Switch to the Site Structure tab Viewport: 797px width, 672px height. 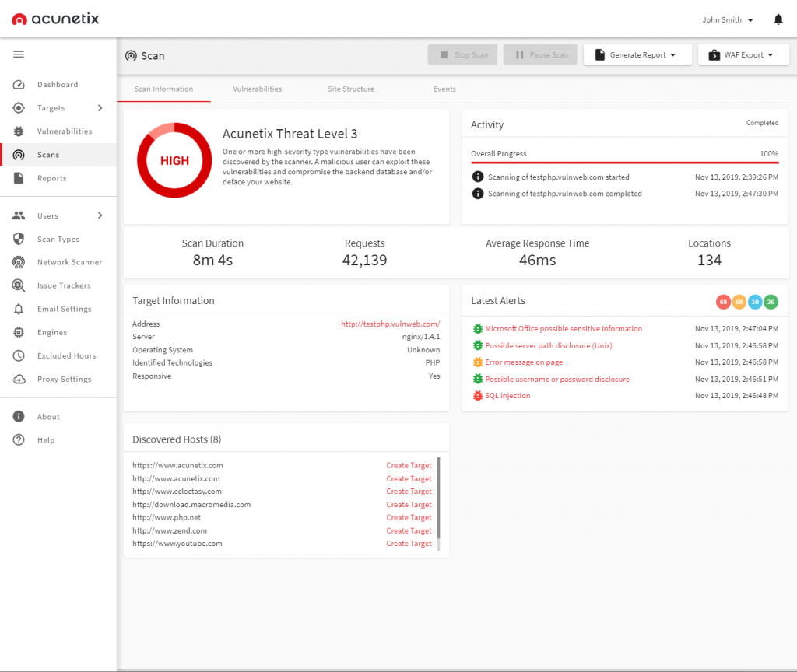(350, 89)
